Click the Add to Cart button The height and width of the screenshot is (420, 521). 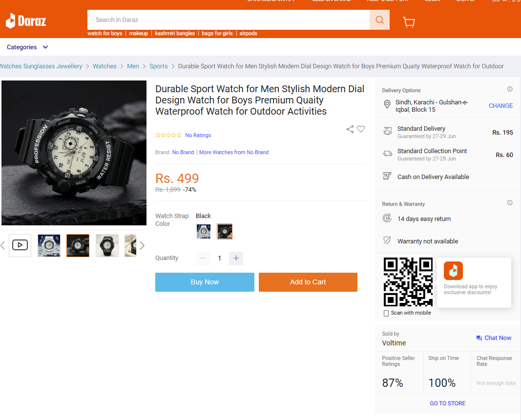pos(308,282)
